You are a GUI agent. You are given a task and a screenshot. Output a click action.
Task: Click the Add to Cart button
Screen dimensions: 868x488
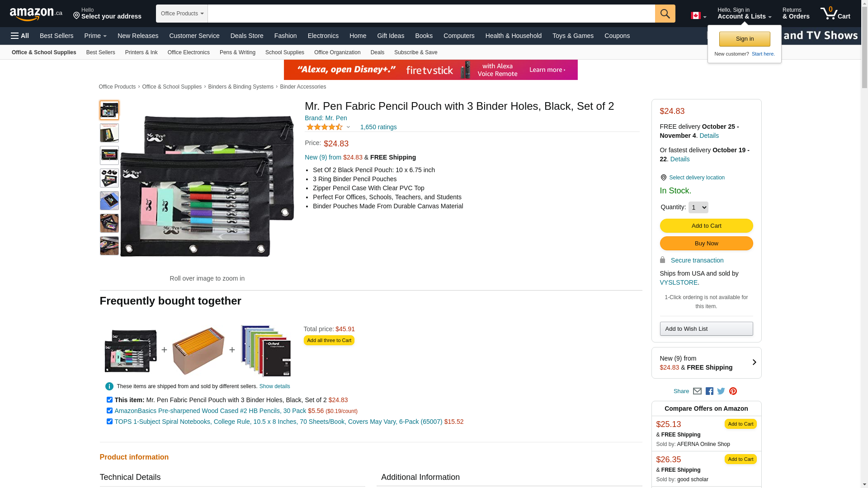(706, 225)
